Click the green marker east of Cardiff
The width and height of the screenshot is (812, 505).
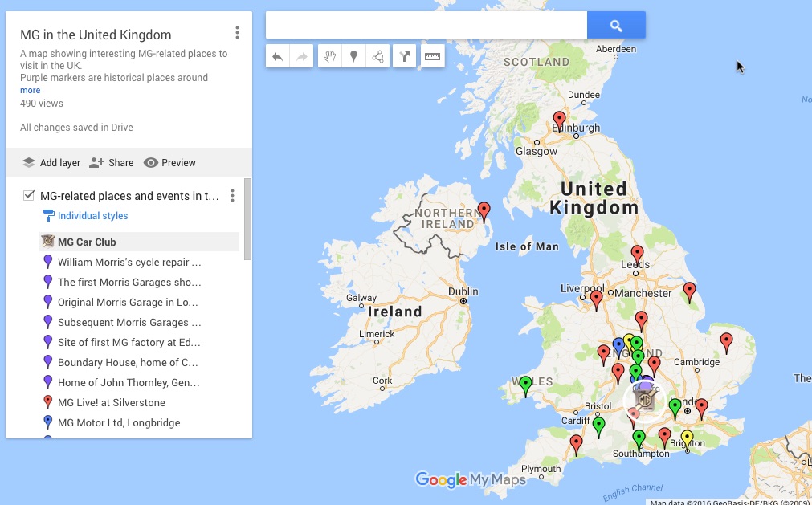coord(599,427)
